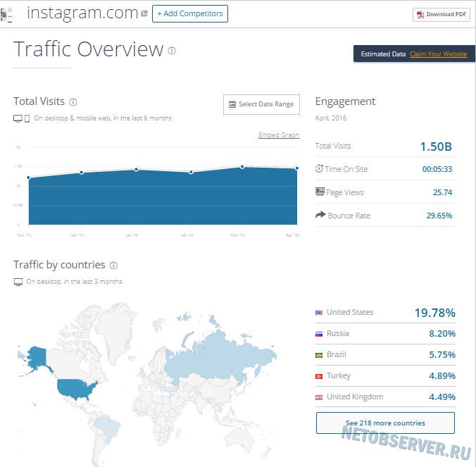
Task: Select the Apr 16 data point on graph
Action: pos(297,168)
